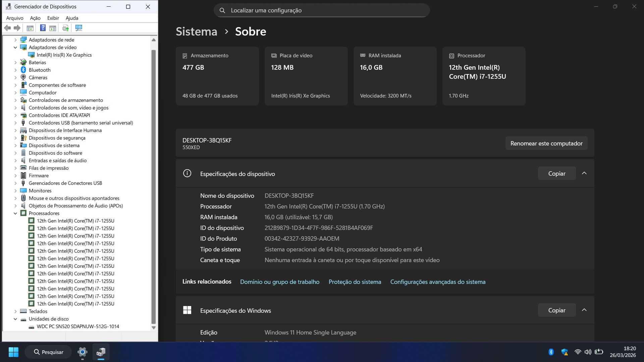Select Mouse e outros dispositivos apontadores

(x=74, y=198)
